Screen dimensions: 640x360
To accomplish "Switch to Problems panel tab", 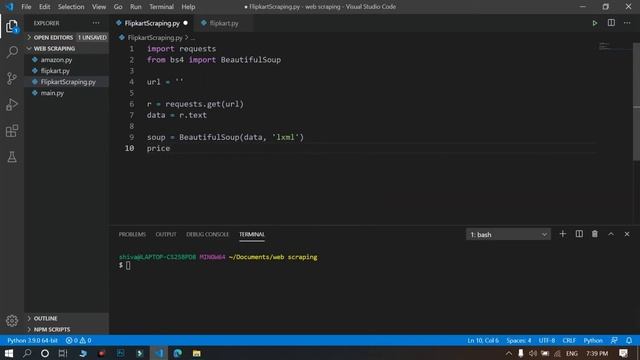I will pos(132,234).
